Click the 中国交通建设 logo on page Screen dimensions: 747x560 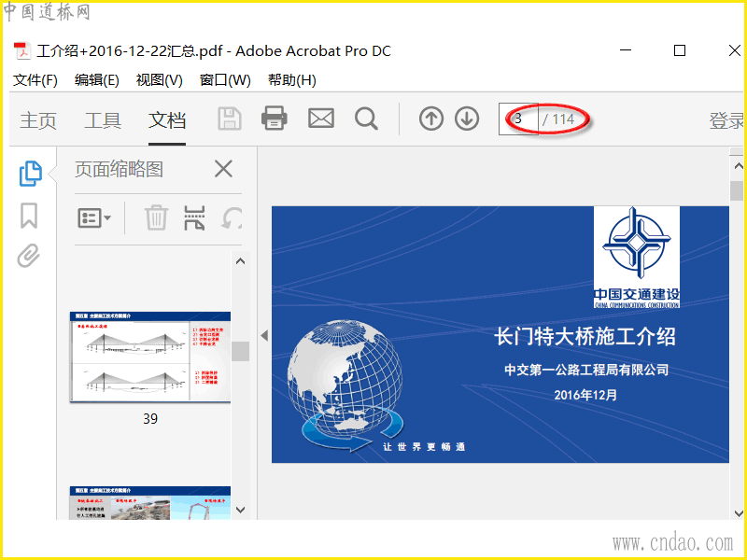tap(637, 258)
